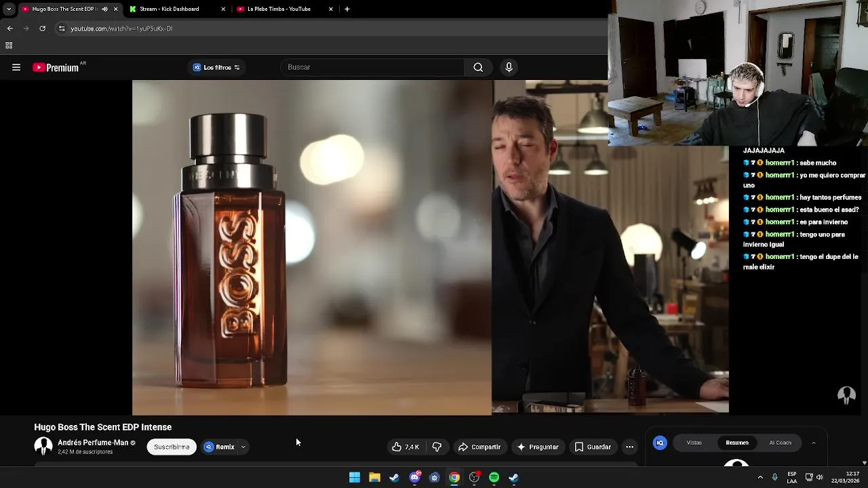The width and height of the screenshot is (868, 488).
Task: Click chat message 'es para invierno'
Action: tap(795, 222)
